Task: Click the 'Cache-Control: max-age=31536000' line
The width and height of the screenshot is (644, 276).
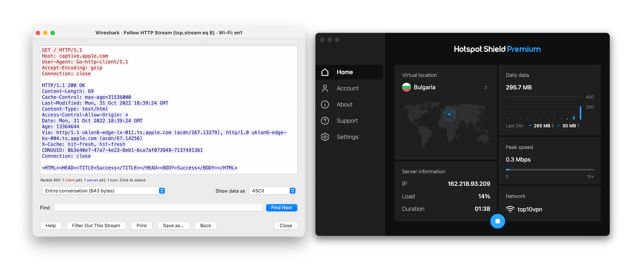Action: (x=86, y=97)
